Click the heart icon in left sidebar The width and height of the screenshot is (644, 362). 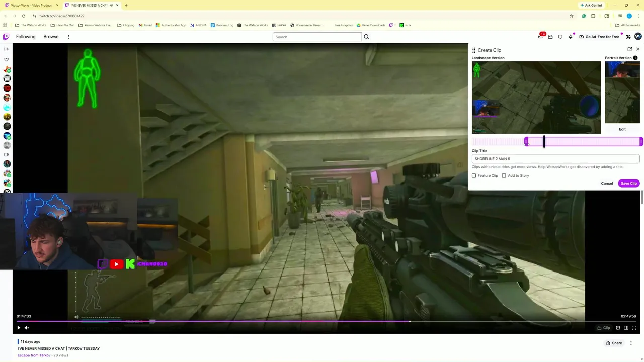(7, 59)
